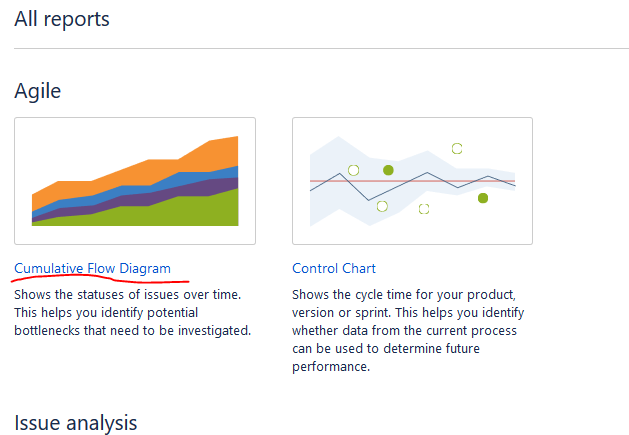The image size is (629, 435).
Task: Click the topmost dashed circle in Control Chart
Action: (457, 148)
